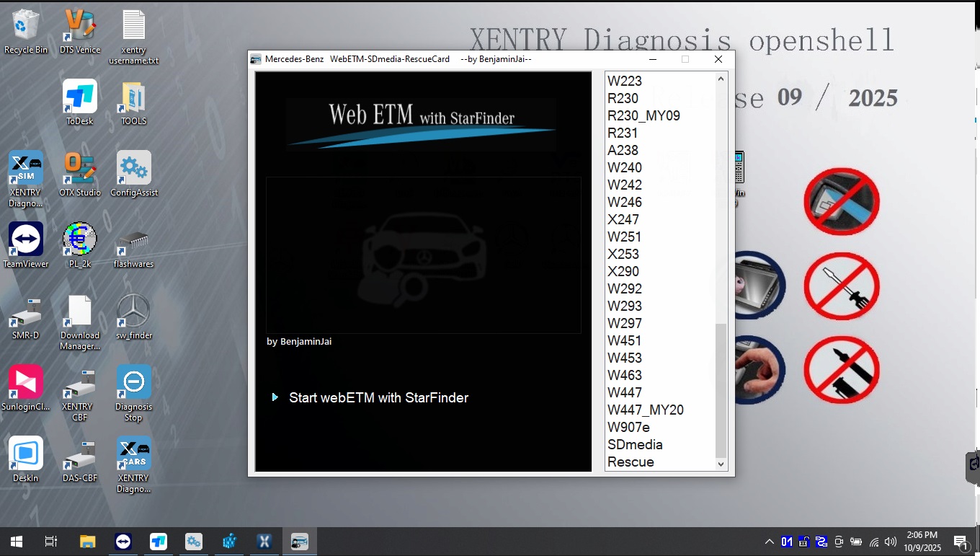980x556 pixels.
Task: Select W223 in the model list
Action: click(625, 81)
